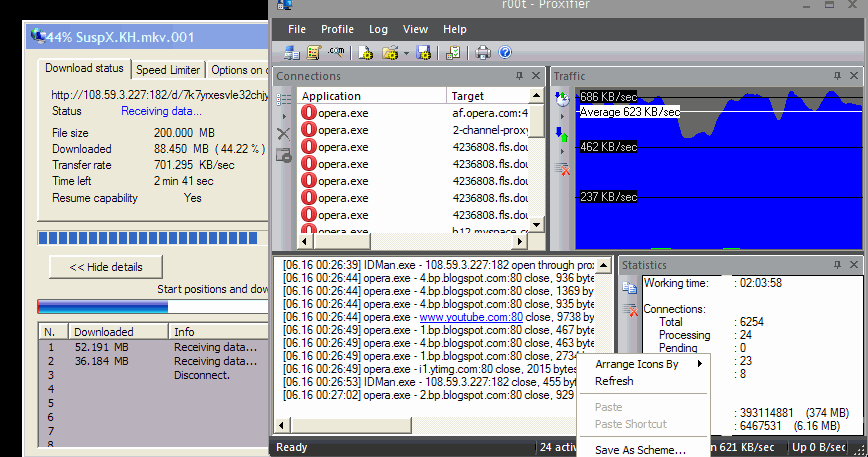This screenshot has height=457, width=868.
Task: Click the Traffic clock time-scale icon
Action: (562, 99)
